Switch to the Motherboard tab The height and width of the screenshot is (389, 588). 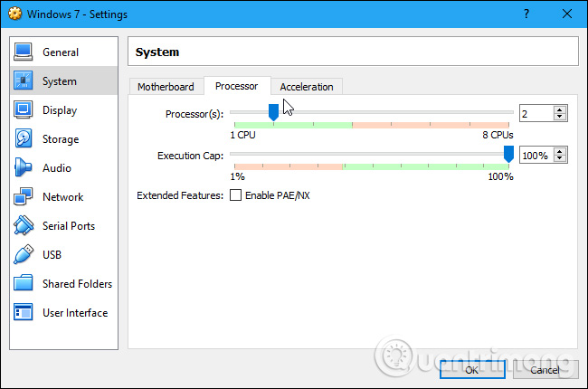coord(166,87)
